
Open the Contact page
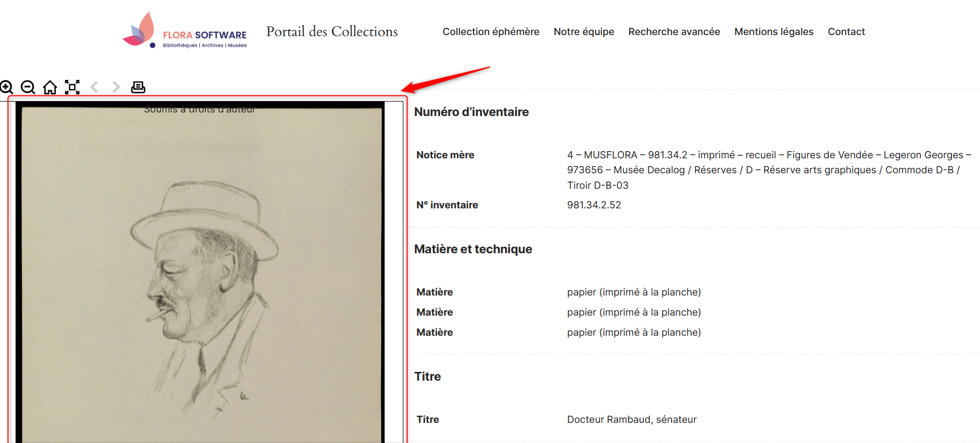[x=846, y=31]
